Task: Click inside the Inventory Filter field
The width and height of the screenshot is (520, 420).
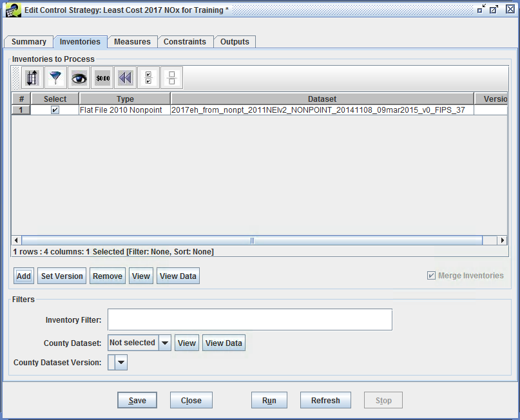Action: tap(250, 320)
